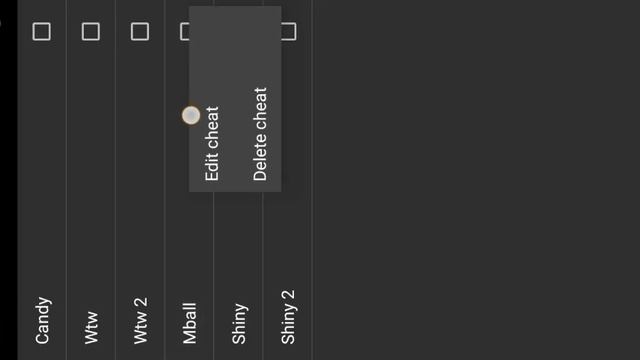The image size is (640, 360).
Task: Select the Candy cheat label
Action: (x=42, y=320)
